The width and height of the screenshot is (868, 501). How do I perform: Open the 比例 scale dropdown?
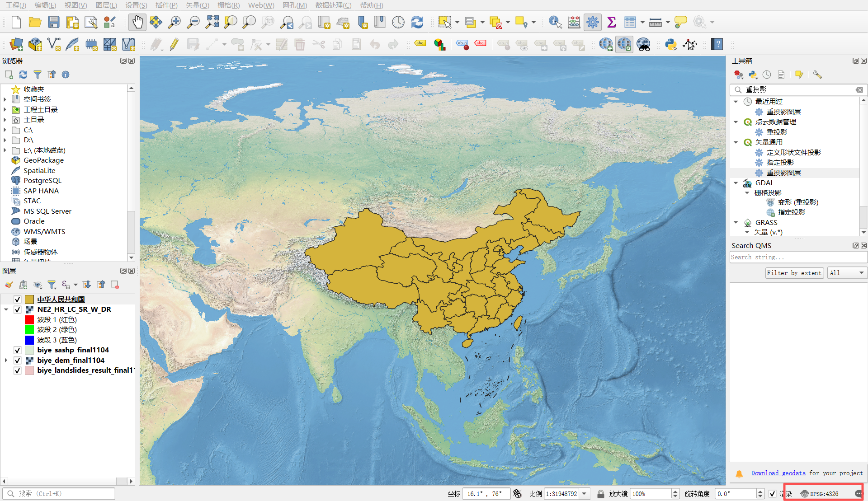click(x=585, y=494)
